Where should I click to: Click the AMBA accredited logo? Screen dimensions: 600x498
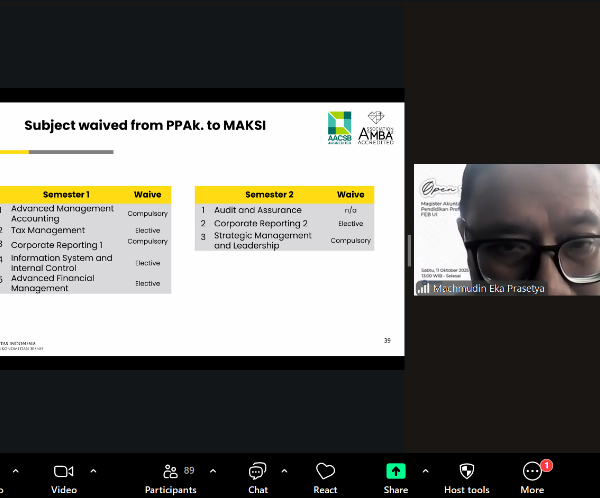click(378, 128)
